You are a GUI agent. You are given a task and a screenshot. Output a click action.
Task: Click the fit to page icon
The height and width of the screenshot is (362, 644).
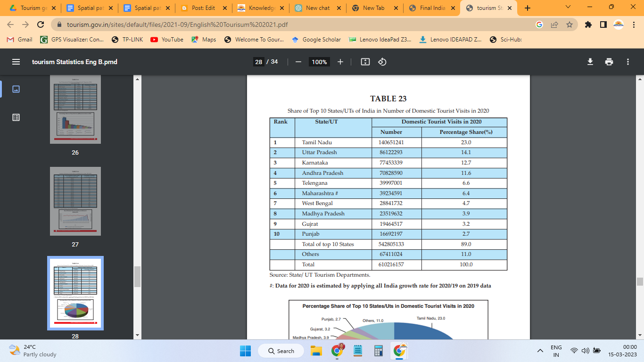[365, 62]
